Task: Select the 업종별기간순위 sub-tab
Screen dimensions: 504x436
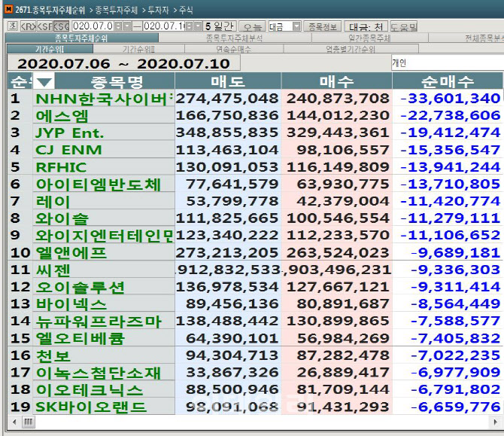Action: point(351,49)
